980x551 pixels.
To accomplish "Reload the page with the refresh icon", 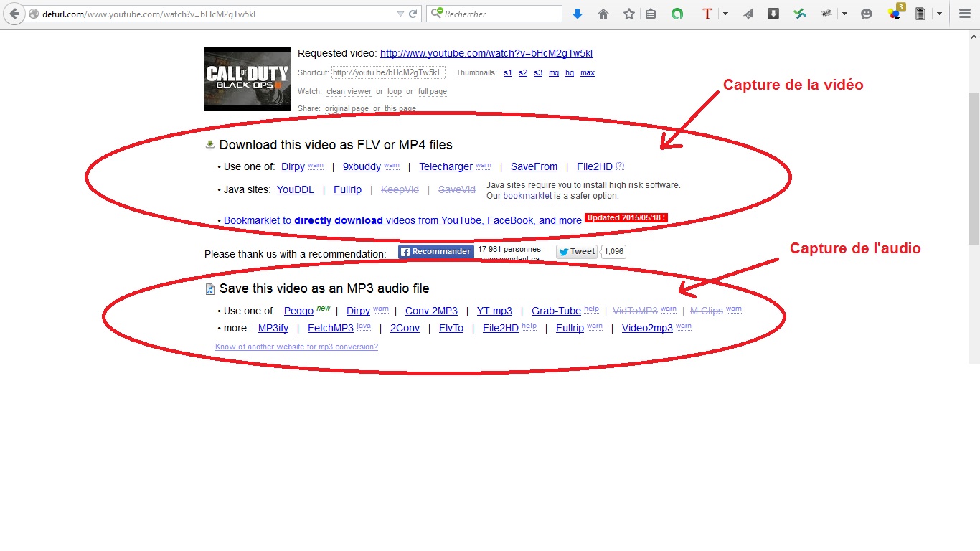I will [x=413, y=14].
